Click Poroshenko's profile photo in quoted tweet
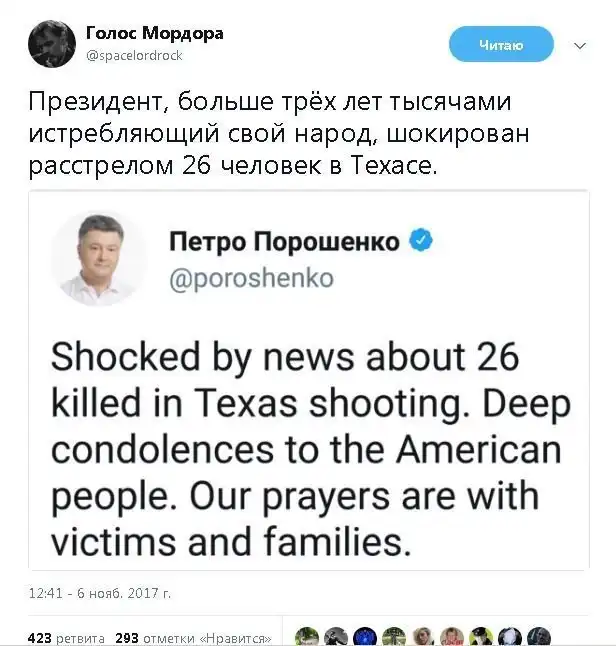The height and width of the screenshot is (646, 616). (x=99, y=259)
